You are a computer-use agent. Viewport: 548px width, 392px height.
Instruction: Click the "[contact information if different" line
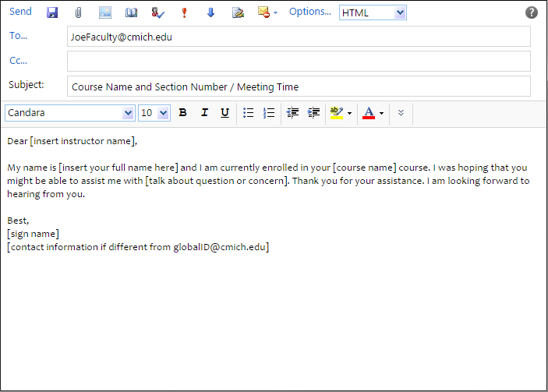point(138,247)
